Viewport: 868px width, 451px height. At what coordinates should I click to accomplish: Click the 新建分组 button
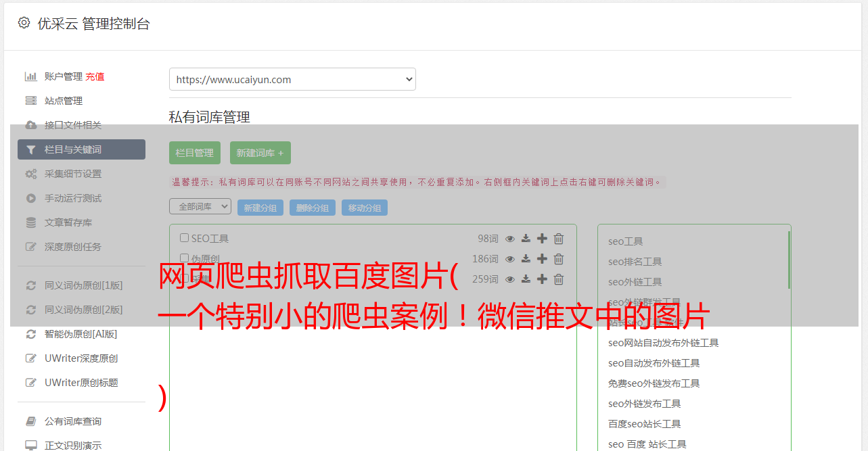pyautogui.click(x=260, y=208)
